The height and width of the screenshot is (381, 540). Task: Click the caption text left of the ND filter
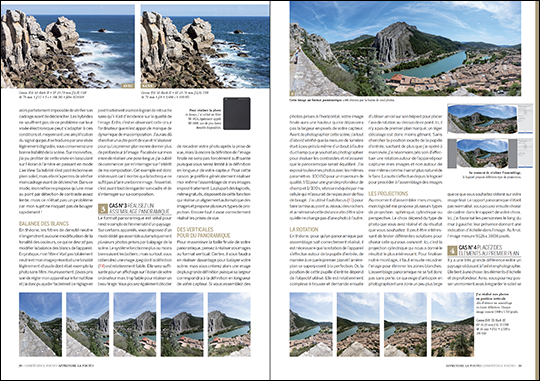point(204,119)
